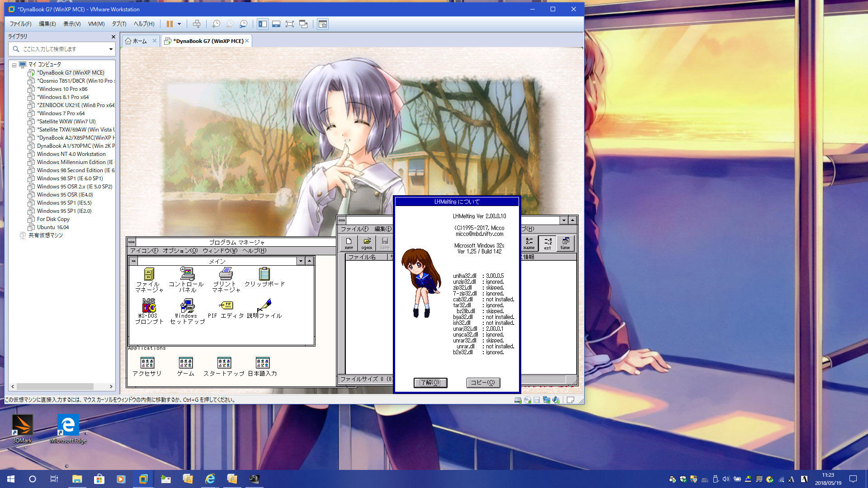868x488 pixels.
Task: Click the library horizontal scrollbar left arrow
Action: pyautogui.click(x=13, y=387)
